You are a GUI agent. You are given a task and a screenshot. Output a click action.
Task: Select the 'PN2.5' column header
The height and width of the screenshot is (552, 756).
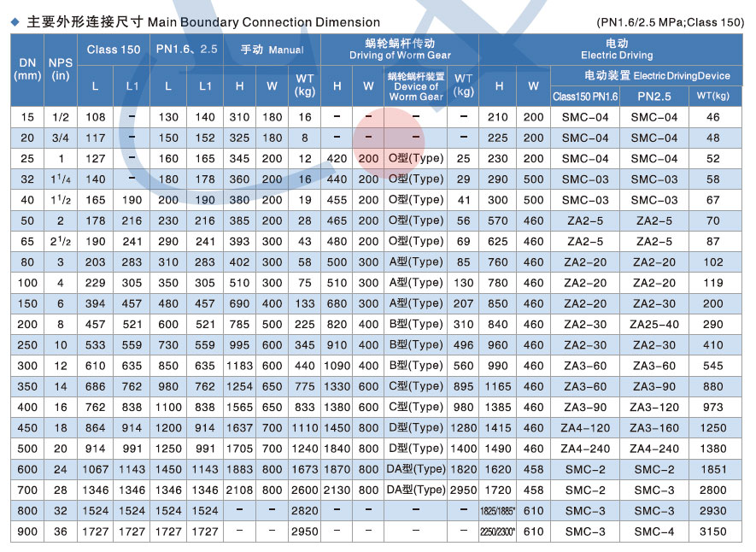coord(654,97)
